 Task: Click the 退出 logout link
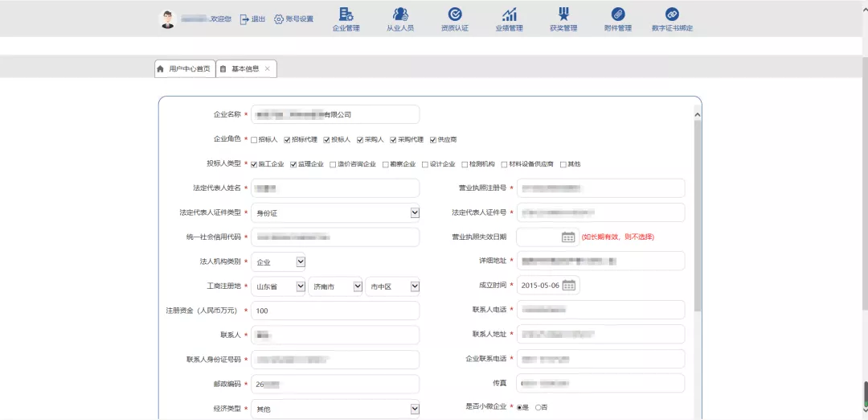tap(252, 19)
